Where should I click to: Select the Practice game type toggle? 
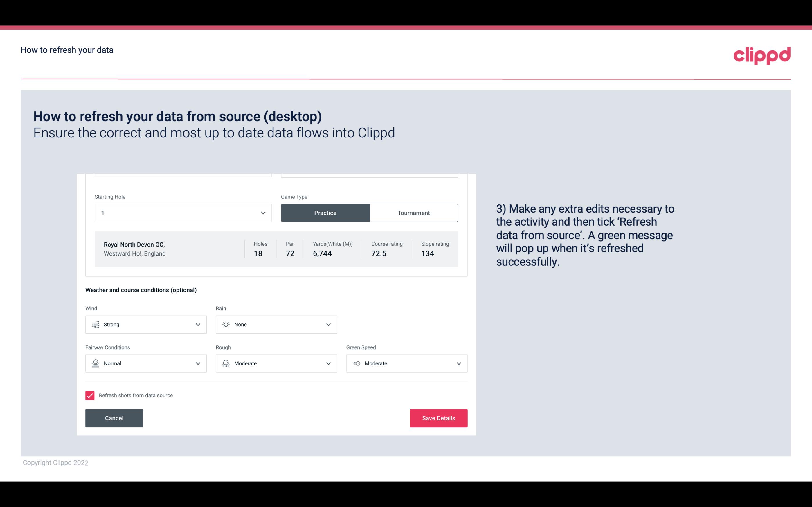(325, 213)
